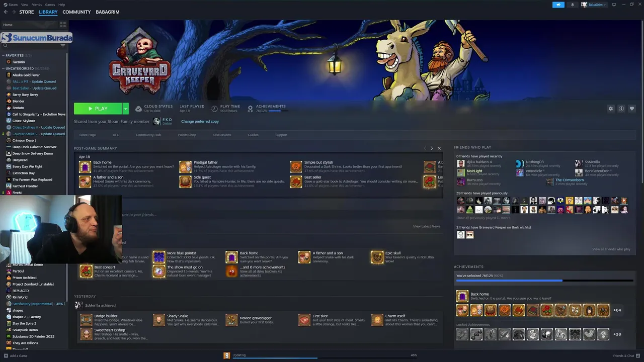Click the Bridge builder achievement icon
Viewport: 644px width, 362px height.
(86, 320)
